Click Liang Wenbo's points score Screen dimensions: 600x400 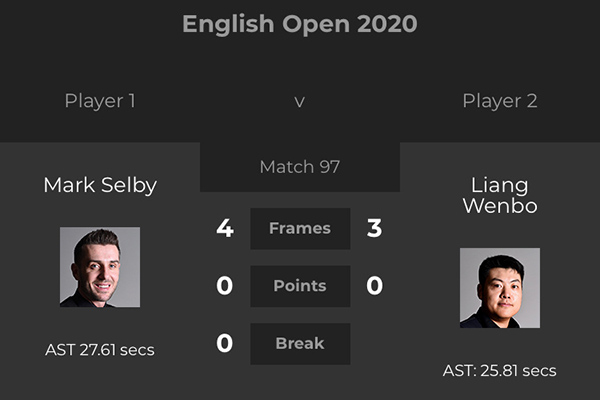(375, 286)
